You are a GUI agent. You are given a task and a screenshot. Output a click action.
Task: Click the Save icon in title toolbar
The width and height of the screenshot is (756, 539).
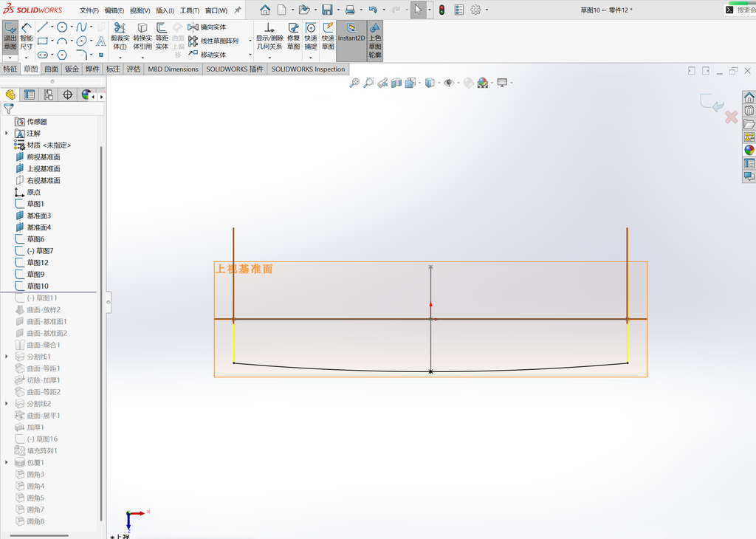click(327, 10)
